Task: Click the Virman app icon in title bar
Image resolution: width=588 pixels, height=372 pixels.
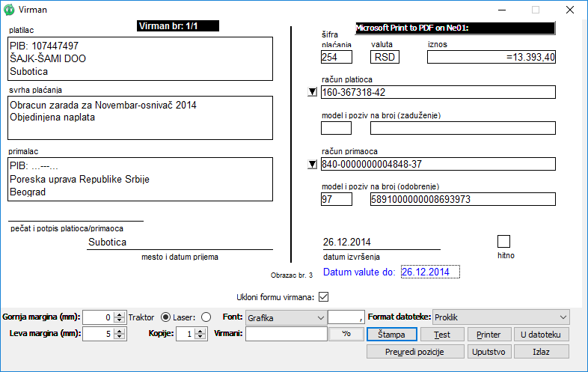Action: [x=9, y=10]
